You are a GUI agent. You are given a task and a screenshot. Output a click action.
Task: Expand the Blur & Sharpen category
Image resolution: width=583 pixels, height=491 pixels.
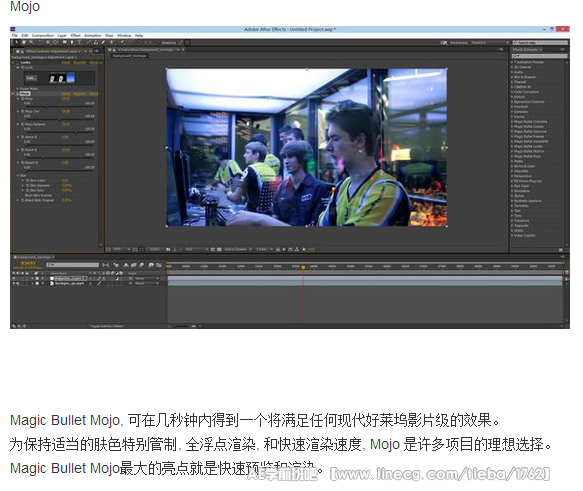(x=512, y=77)
